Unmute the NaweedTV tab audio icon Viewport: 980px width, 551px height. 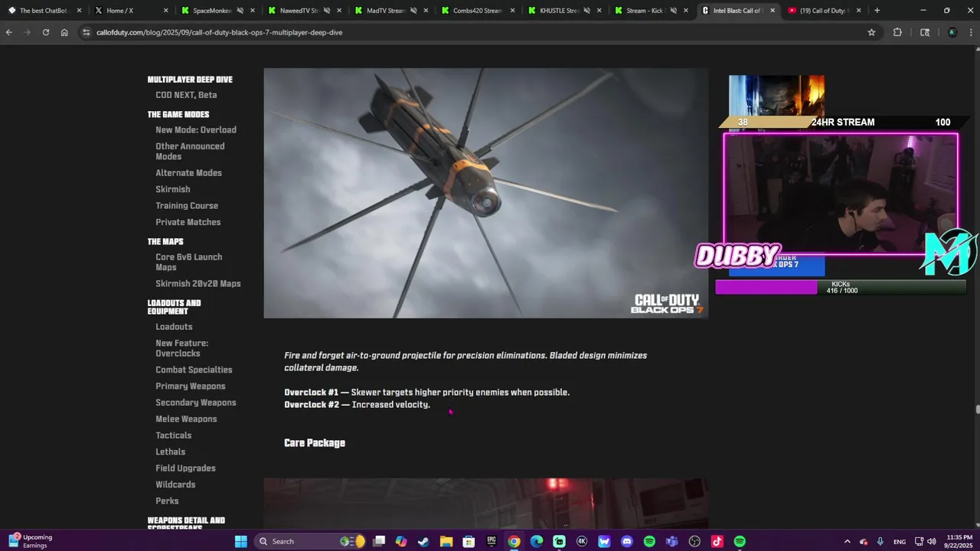click(326, 11)
